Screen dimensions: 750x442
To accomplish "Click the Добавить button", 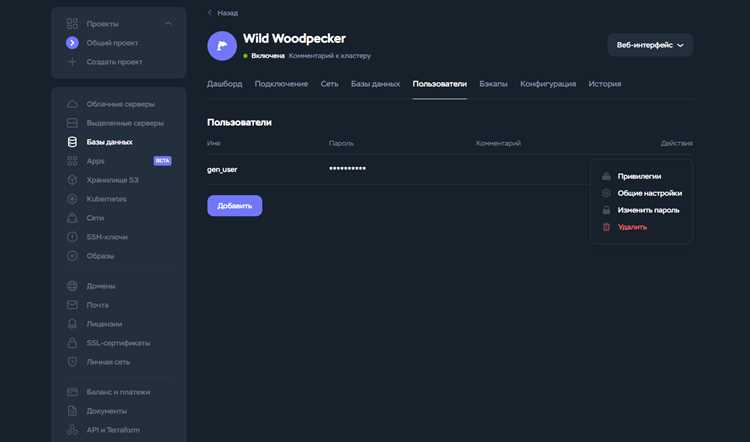I will pyautogui.click(x=235, y=206).
